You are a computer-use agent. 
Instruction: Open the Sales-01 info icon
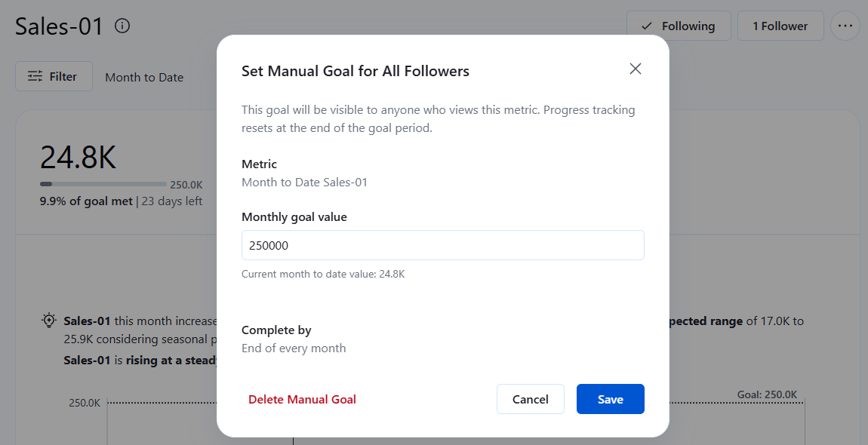[122, 26]
